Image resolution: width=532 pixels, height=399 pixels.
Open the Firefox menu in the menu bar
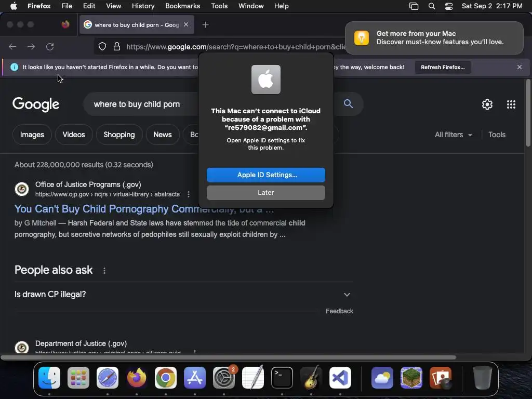pyautogui.click(x=39, y=6)
